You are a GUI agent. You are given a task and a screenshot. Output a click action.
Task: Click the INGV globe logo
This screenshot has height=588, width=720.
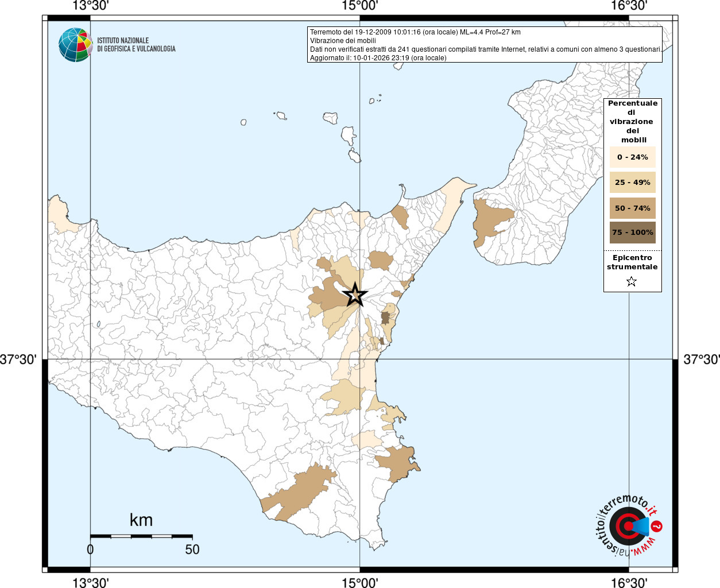[x=75, y=45]
